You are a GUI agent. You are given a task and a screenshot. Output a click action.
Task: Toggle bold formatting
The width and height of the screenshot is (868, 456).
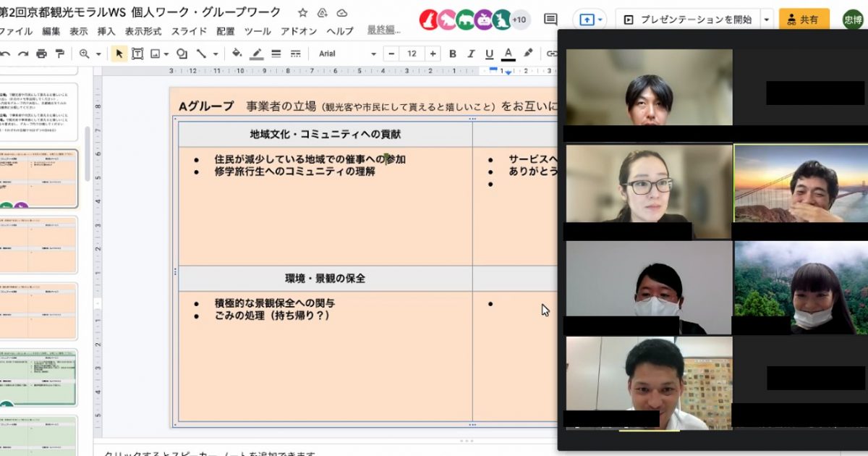pos(453,54)
